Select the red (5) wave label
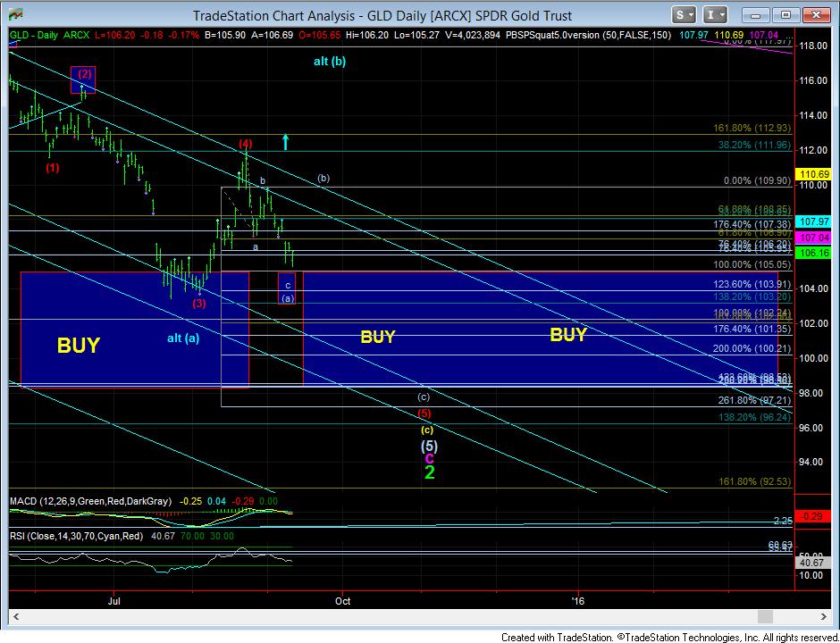 (424, 413)
